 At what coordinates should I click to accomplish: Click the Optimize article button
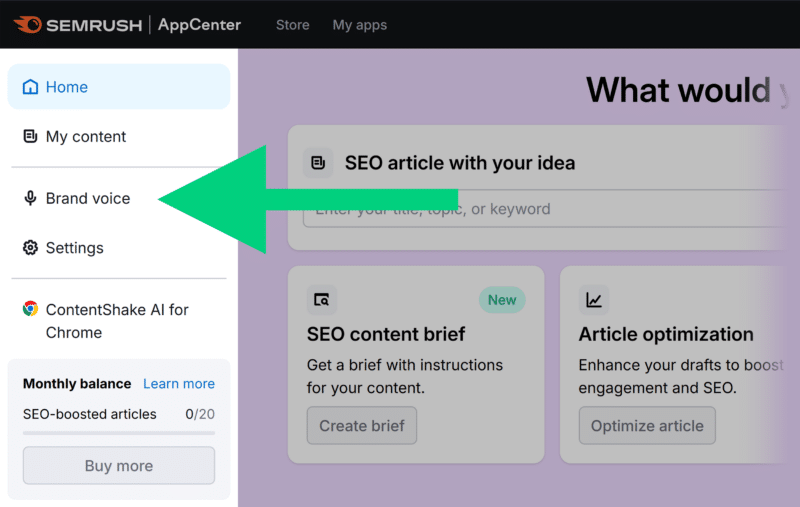[647, 425]
